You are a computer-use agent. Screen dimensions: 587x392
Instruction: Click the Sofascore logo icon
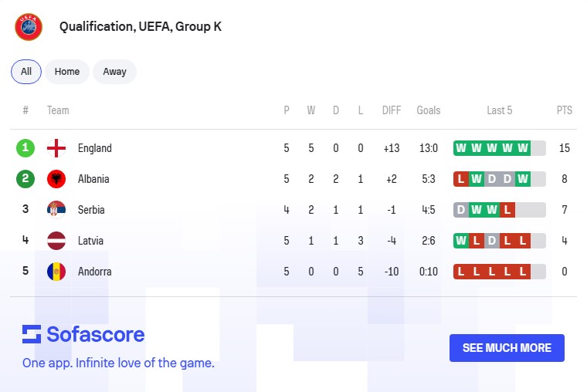pyautogui.click(x=32, y=334)
